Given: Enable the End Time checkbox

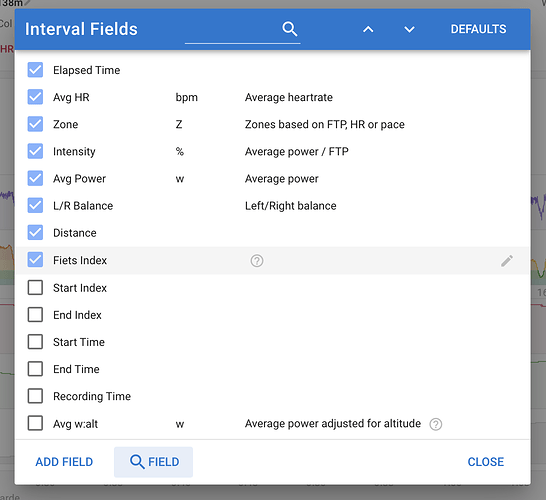Looking at the screenshot, I should pos(35,369).
